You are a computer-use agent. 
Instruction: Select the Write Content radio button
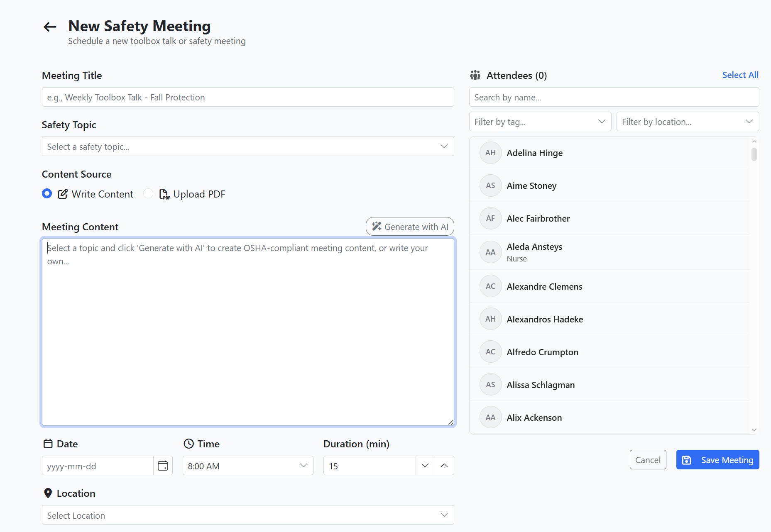[47, 194]
